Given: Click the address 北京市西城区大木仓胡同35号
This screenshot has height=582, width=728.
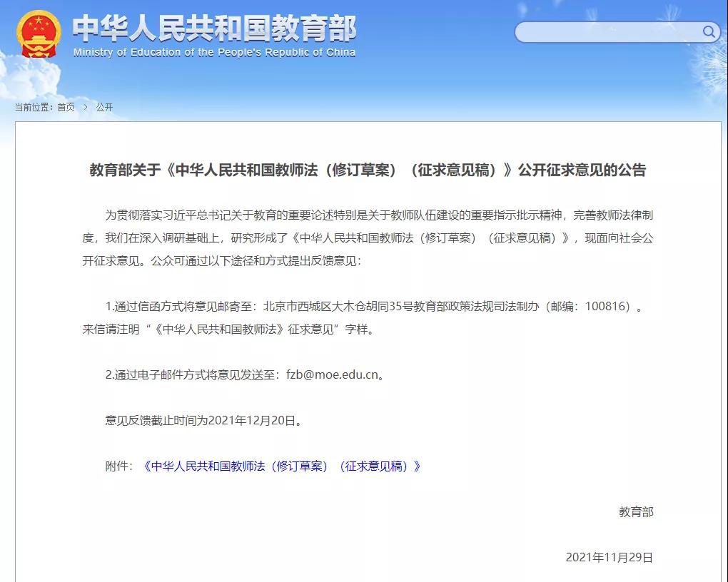Looking at the screenshot, I should [x=338, y=306].
